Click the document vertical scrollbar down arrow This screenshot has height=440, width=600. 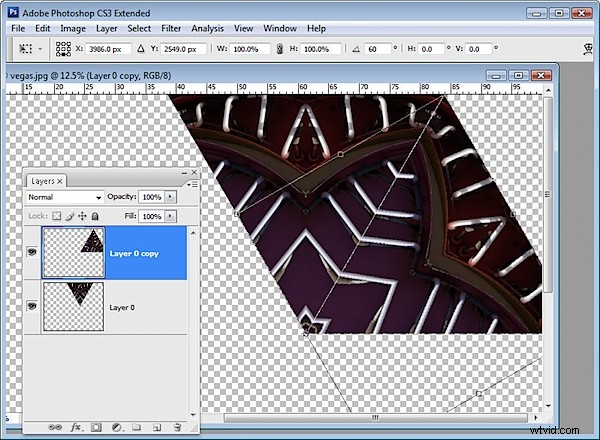tap(548, 406)
